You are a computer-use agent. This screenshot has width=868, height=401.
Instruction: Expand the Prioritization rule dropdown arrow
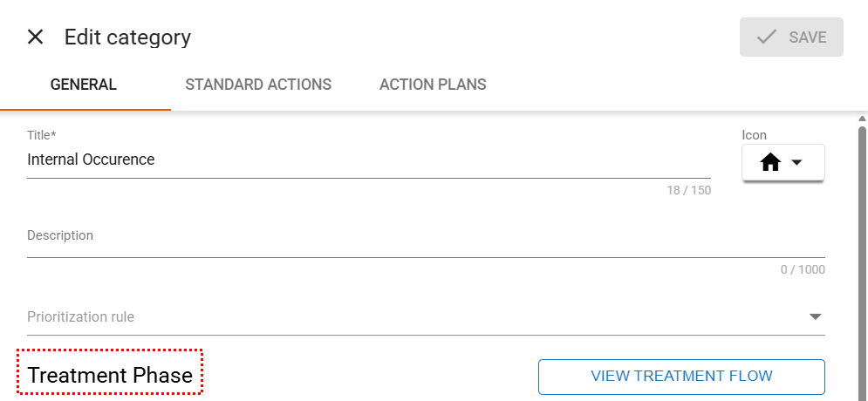pos(816,316)
